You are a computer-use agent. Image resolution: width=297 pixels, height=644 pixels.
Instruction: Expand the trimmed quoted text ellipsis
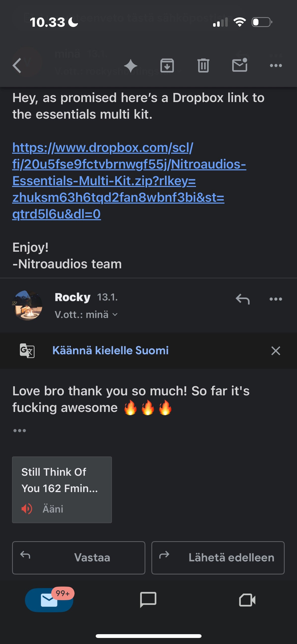(20, 431)
